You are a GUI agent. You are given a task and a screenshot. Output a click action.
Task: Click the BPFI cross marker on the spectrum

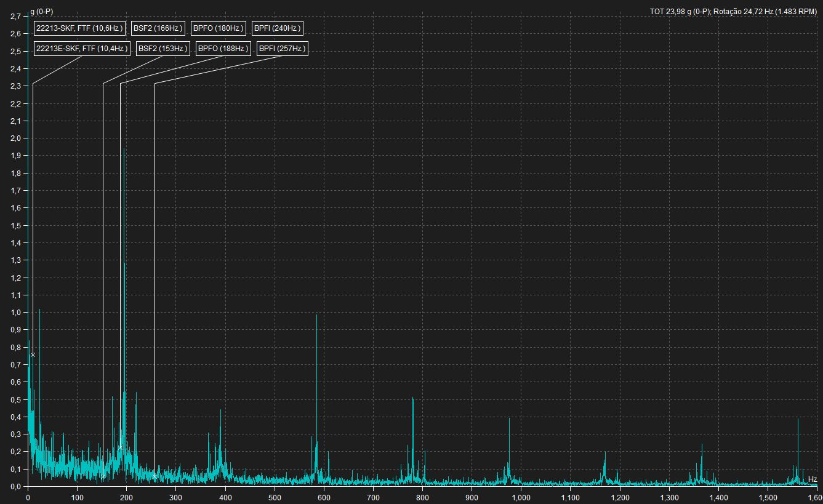point(155,475)
